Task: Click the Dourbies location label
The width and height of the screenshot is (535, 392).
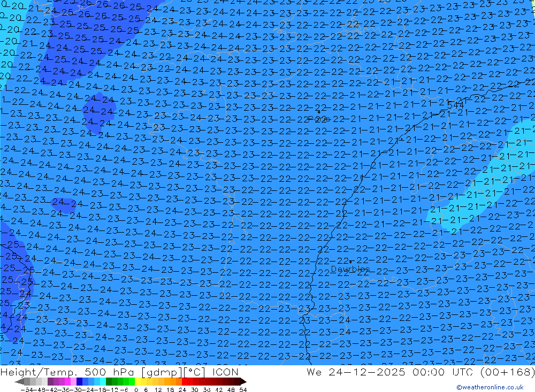Action: point(350,269)
